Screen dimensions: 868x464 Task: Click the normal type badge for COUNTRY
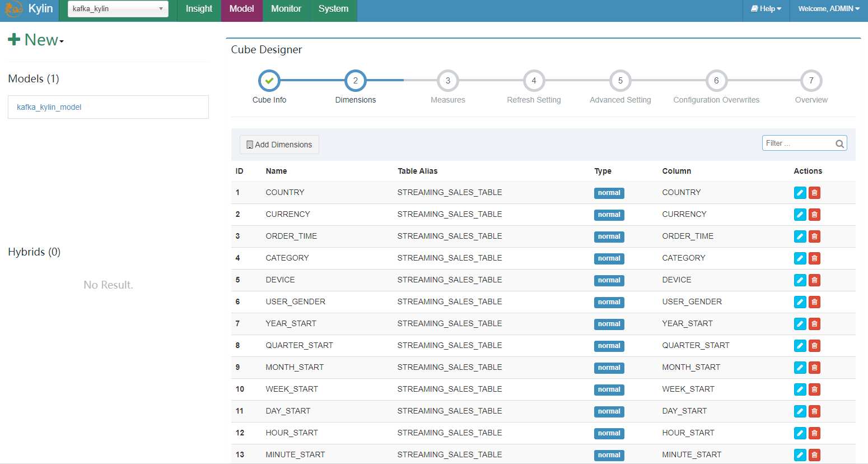point(609,193)
